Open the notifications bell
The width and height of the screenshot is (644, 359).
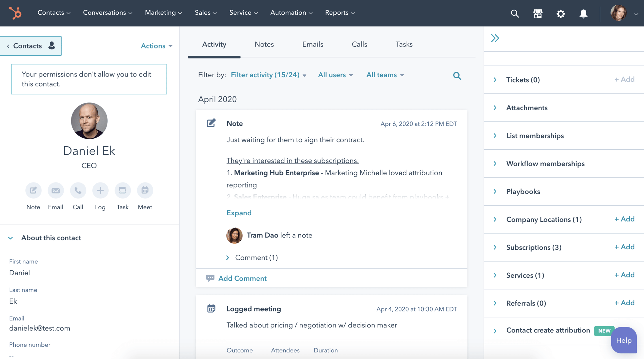tap(583, 13)
